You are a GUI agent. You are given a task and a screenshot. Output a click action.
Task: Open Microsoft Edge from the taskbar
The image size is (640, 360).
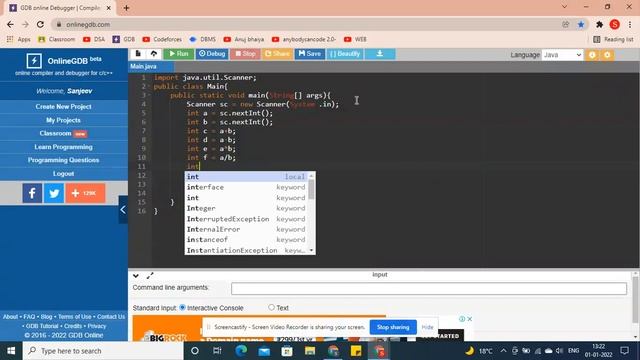(241, 351)
